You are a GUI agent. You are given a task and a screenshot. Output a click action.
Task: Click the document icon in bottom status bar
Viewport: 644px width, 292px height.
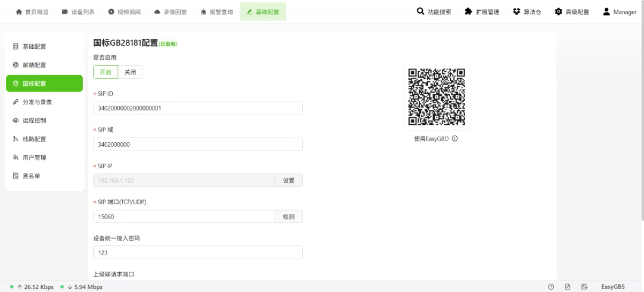click(x=568, y=287)
